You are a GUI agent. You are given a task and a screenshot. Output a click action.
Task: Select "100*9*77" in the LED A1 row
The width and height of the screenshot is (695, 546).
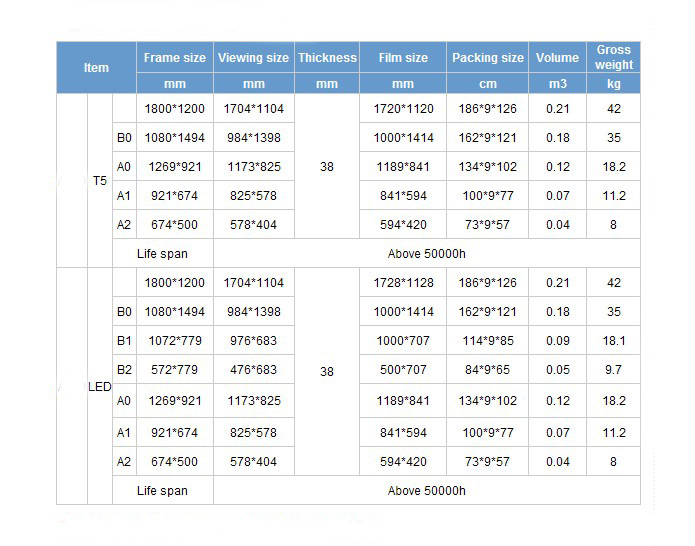488,433
